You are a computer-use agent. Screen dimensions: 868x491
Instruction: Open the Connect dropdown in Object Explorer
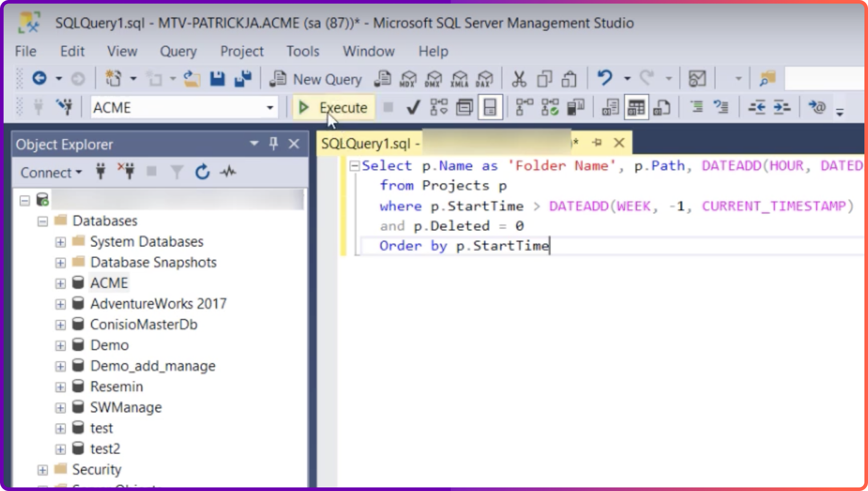point(51,172)
